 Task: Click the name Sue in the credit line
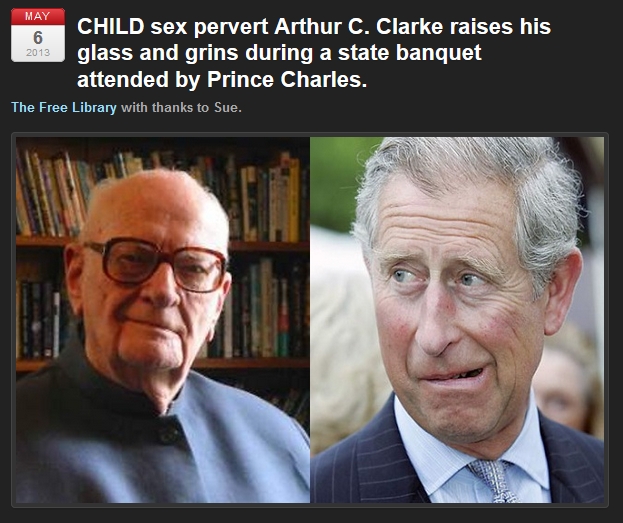pos(226,107)
